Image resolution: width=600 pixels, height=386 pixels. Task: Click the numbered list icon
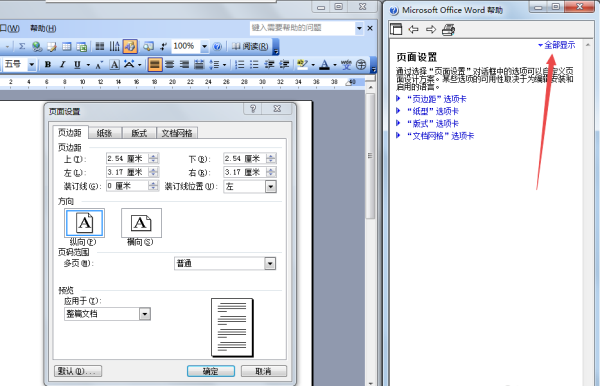(240, 65)
